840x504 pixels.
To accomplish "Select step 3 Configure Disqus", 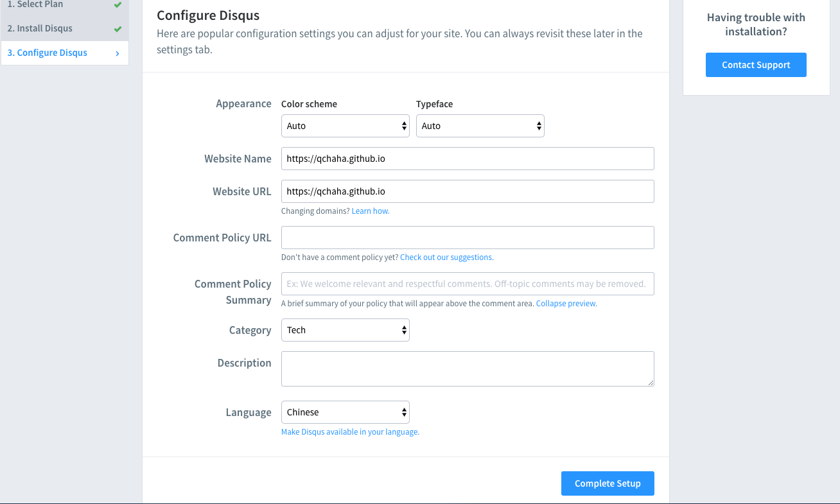I will pyautogui.click(x=64, y=53).
